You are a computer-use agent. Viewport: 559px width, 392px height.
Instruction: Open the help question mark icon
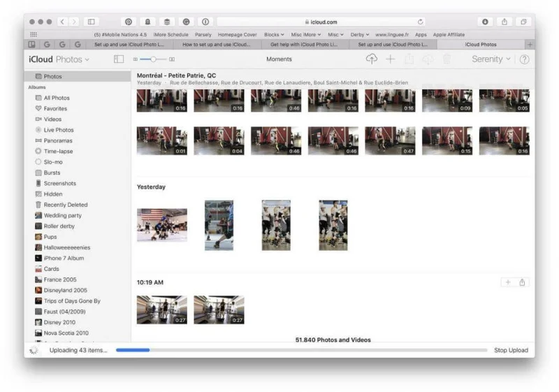(x=524, y=59)
